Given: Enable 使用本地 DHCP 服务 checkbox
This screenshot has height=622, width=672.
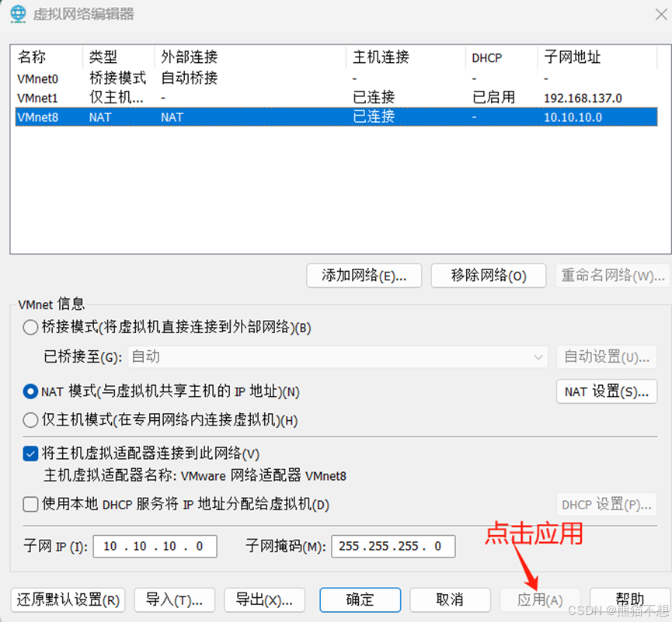Looking at the screenshot, I should (x=30, y=504).
